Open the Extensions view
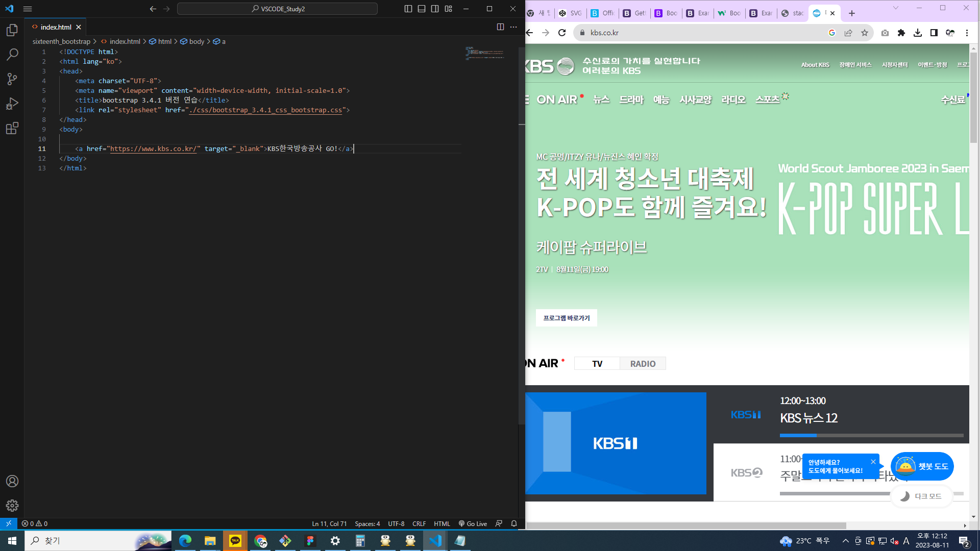The height and width of the screenshot is (551, 980). 12,128
